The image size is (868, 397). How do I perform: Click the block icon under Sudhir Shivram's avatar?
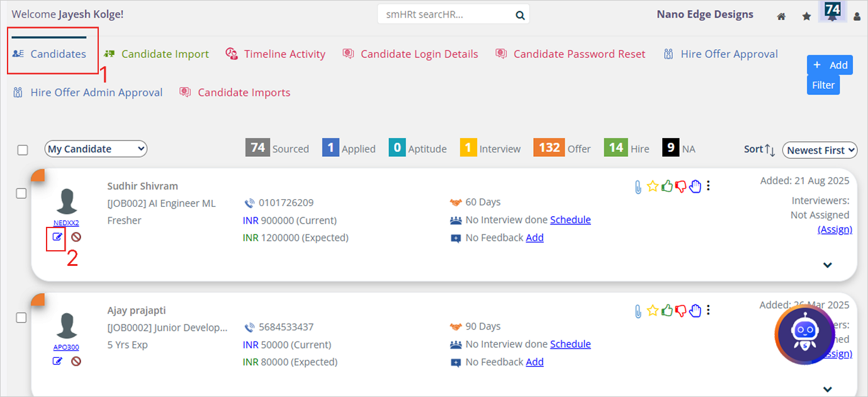click(76, 237)
